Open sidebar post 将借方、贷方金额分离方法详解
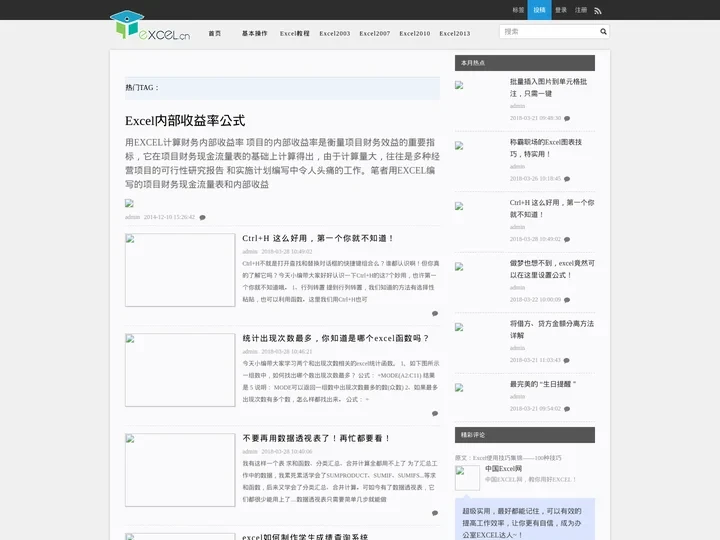The height and width of the screenshot is (540, 720). [551, 329]
